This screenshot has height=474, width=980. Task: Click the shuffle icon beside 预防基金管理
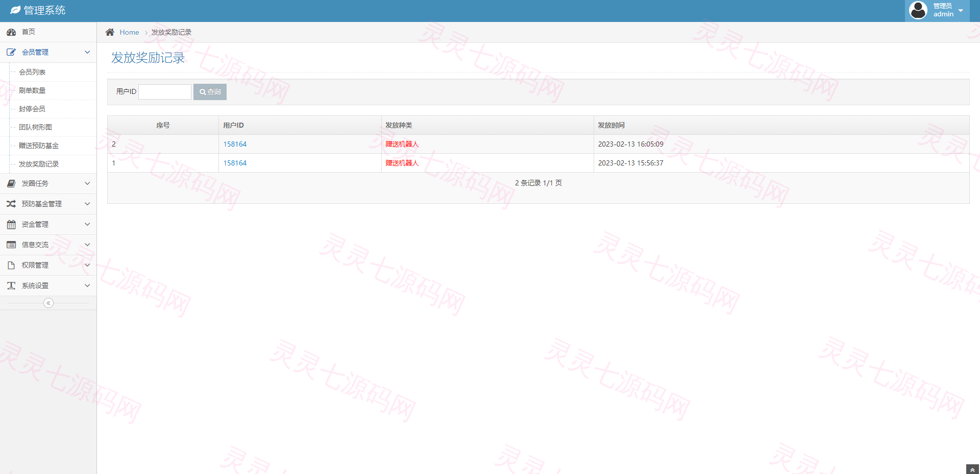tap(11, 204)
